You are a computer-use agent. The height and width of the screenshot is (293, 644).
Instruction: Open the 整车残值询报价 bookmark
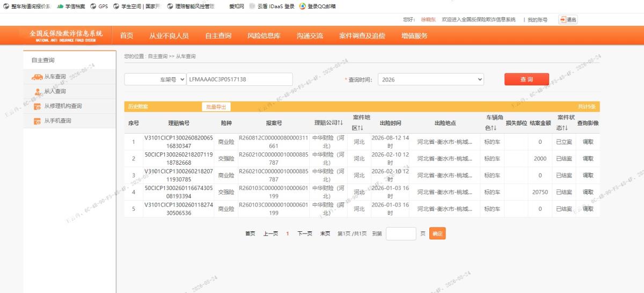click(x=27, y=6)
